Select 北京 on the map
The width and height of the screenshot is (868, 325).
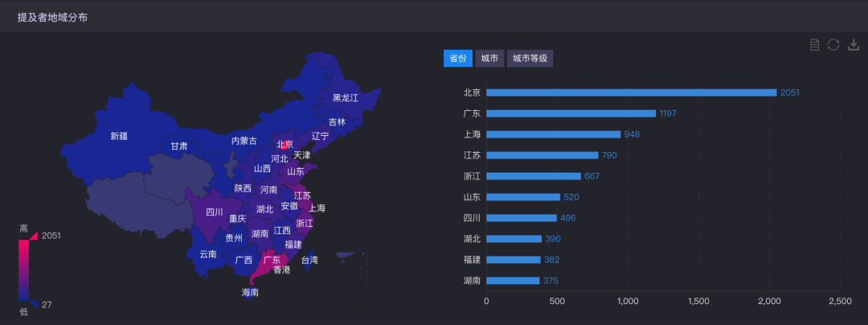[x=284, y=145]
